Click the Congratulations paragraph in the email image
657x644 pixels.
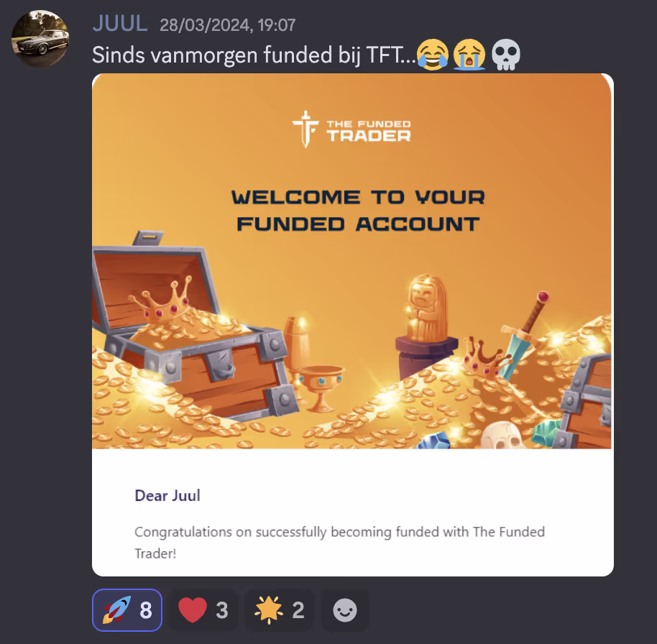339,542
